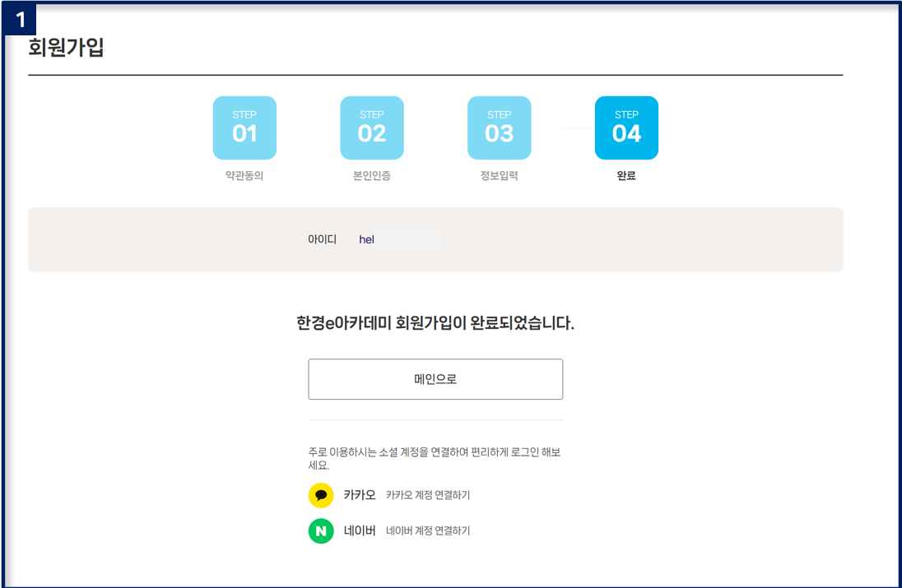Click the 카카오 label text
This screenshot has height=588, width=902.
pyautogui.click(x=360, y=495)
